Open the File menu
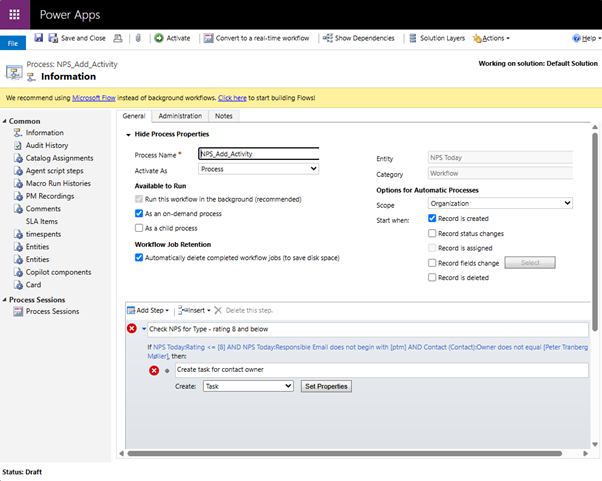The height and width of the screenshot is (481, 602). click(13, 43)
